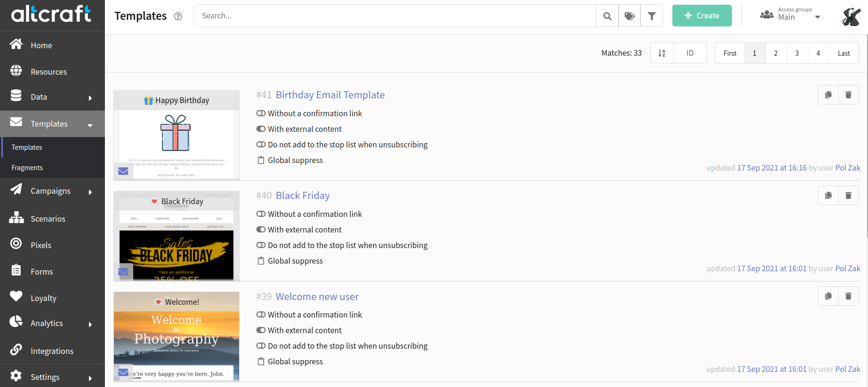Toggle stop list option for Birthday Email Template
Image resolution: width=868 pixels, height=387 pixels.
pos(261,145)
